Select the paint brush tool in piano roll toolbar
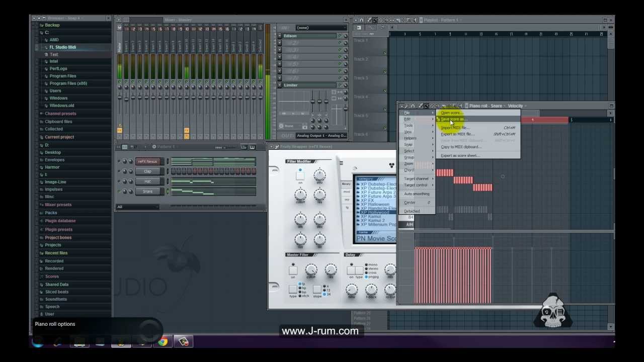The image size is (644, 362). (x=427, y=106)
